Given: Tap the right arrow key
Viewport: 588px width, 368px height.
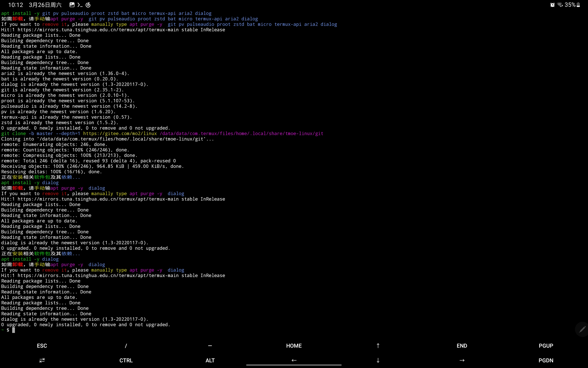Looking at the screenshot, I should pos(462,360).
